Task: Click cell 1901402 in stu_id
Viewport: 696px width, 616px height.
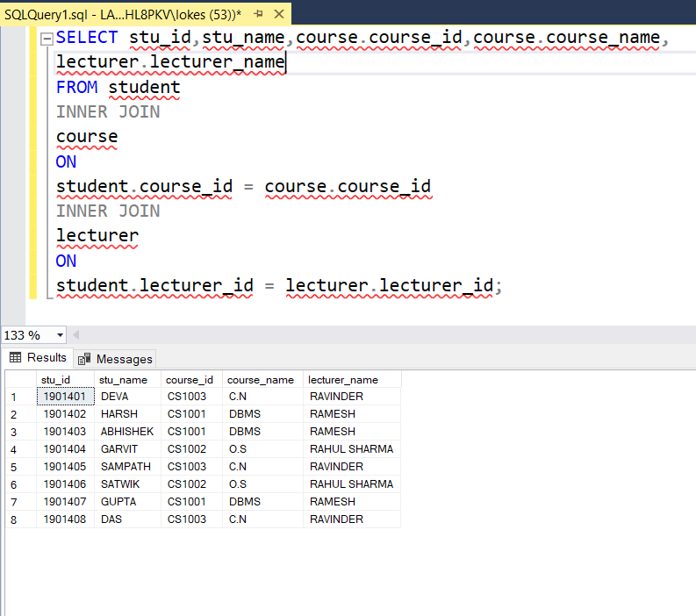Action: pyautogui.click(x=65, y=414)
